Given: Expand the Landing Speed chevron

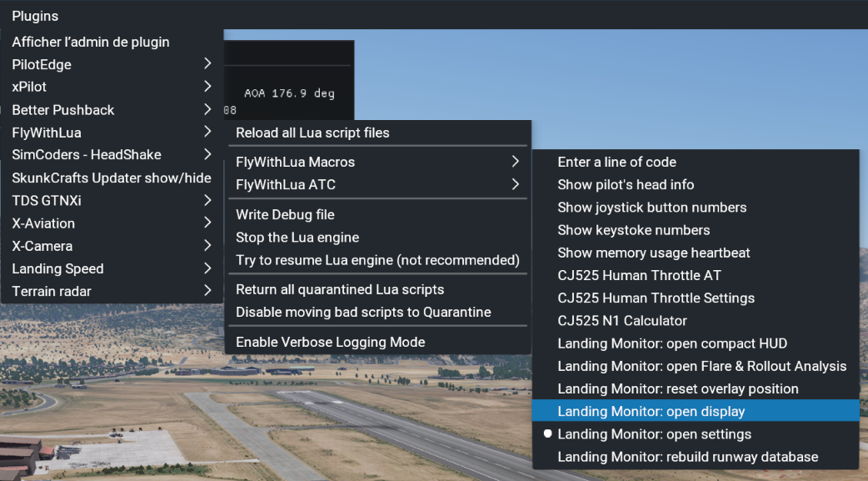Looking at the screenshot, I should pos(207,268).
